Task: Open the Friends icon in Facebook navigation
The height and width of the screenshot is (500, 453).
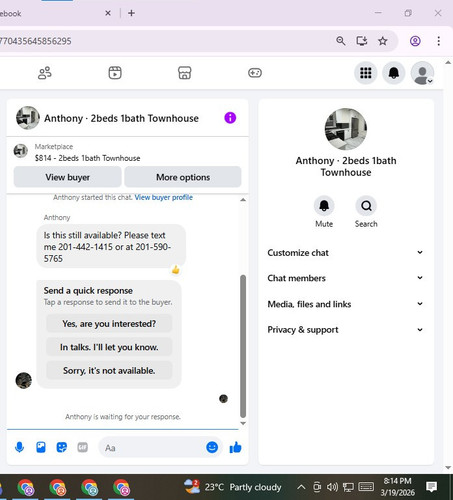Action: tap(45, 73)
